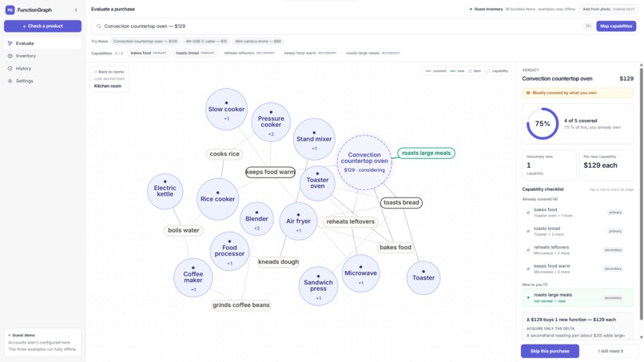Open the Inventory section
This screenshot has width=644, height=362.
point(42,56)
